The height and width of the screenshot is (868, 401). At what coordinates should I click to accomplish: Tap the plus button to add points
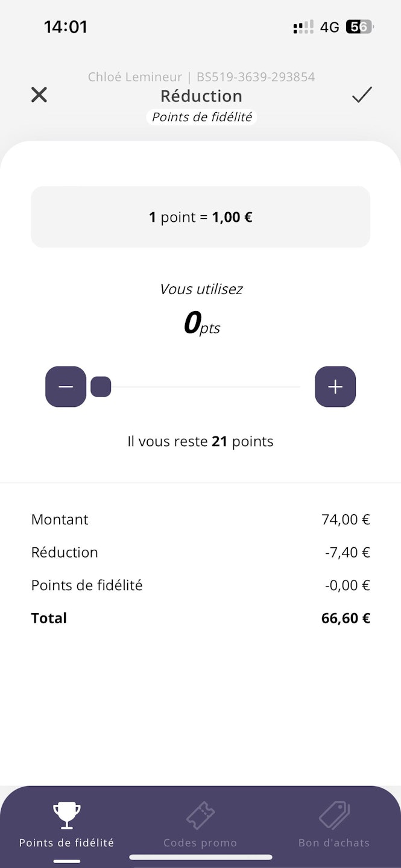click(x=335, y=386)
